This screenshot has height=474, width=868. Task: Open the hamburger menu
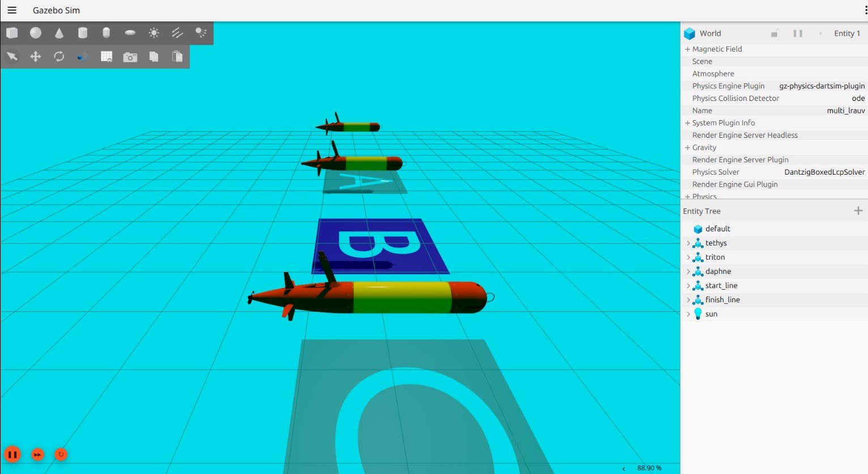pos(12,10)
